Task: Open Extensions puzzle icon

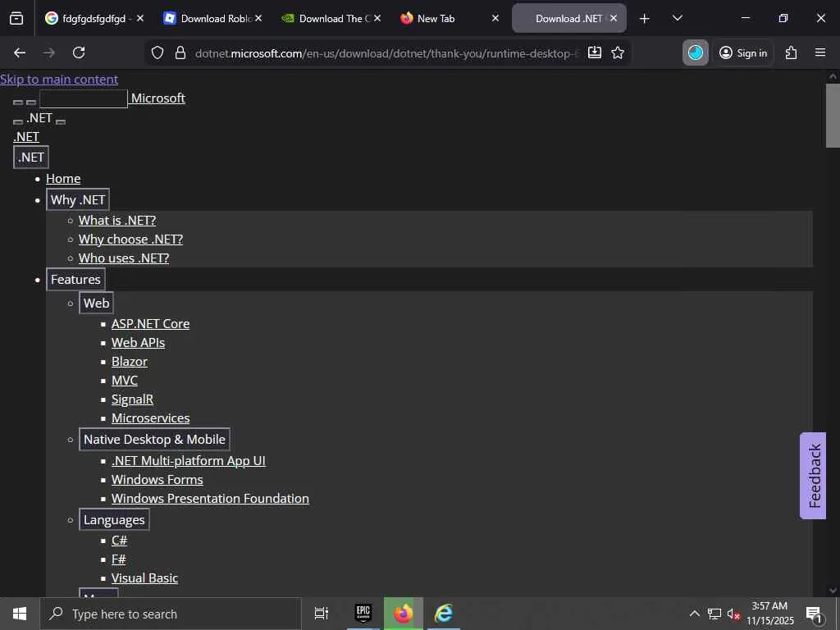Action: tap(792, 52)
